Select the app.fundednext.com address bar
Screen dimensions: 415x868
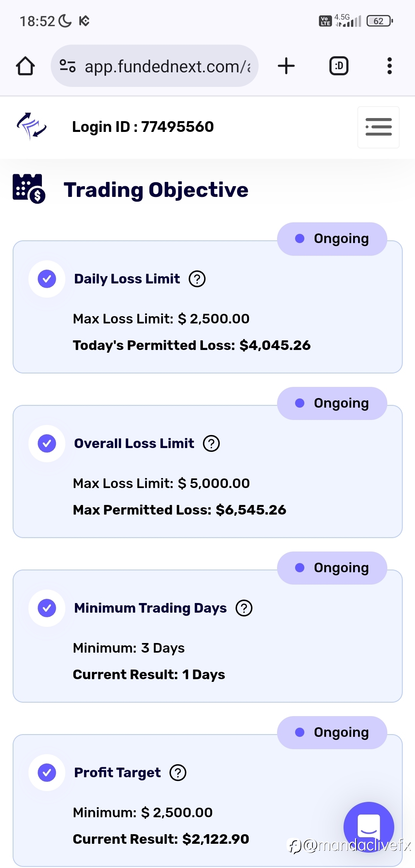click(154, 66)
